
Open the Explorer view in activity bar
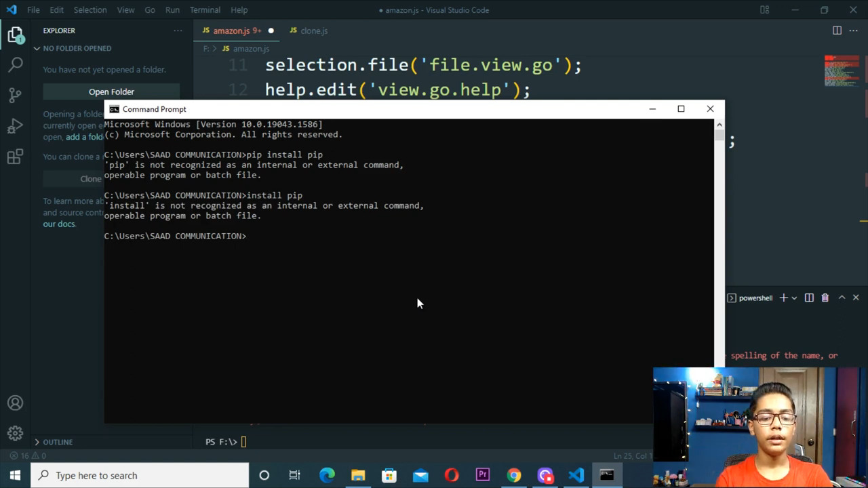(15, 34)
